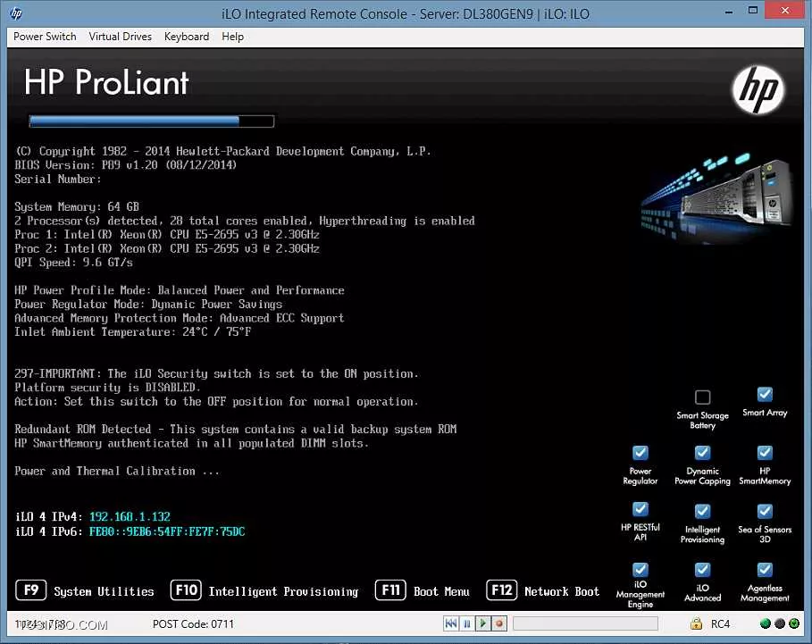Click the green power status LED icon
Screen dimensions: 812x644
coord(794,623)
